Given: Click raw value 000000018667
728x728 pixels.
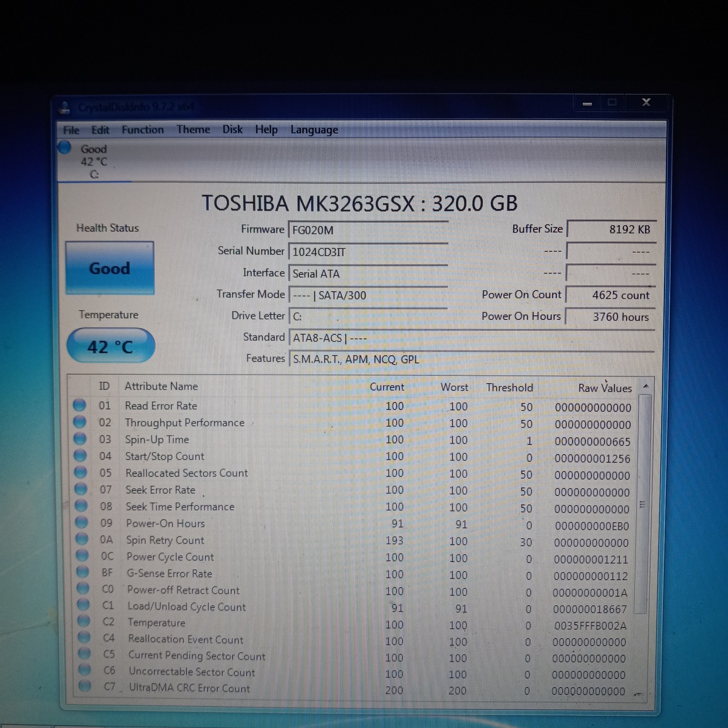Looking at the screenshot, I should point(590,609).
